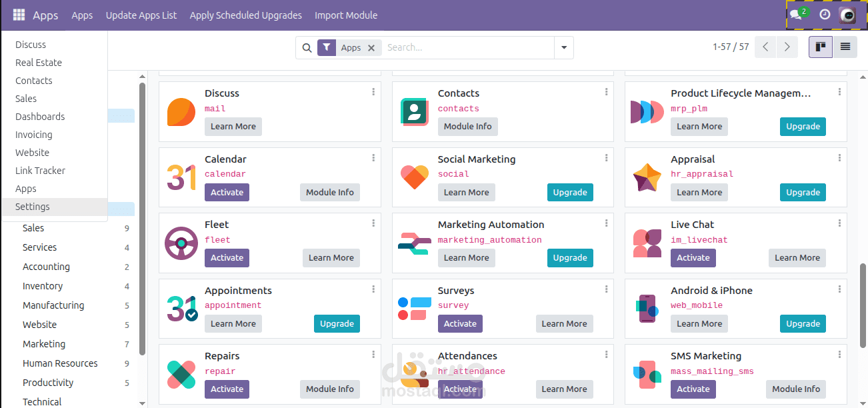The width and height of the screenshot is (868, 408).
Task: Open the search options dropdown arrow
Action: coord(564,48)
